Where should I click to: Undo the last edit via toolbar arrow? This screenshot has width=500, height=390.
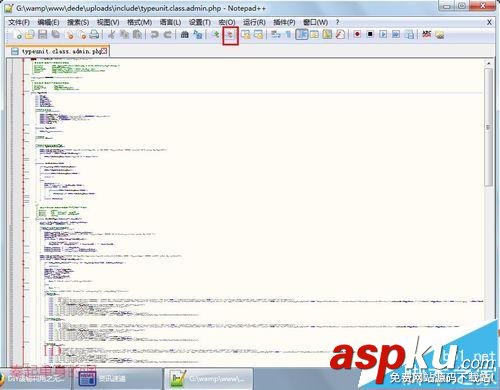(154, 34)
